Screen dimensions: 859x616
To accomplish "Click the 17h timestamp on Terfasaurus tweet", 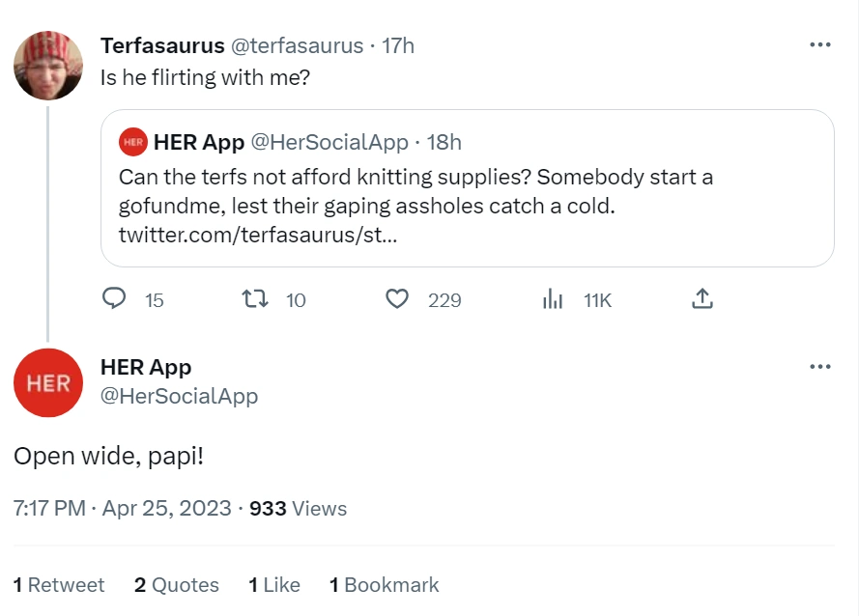I will tap(398, 45).
